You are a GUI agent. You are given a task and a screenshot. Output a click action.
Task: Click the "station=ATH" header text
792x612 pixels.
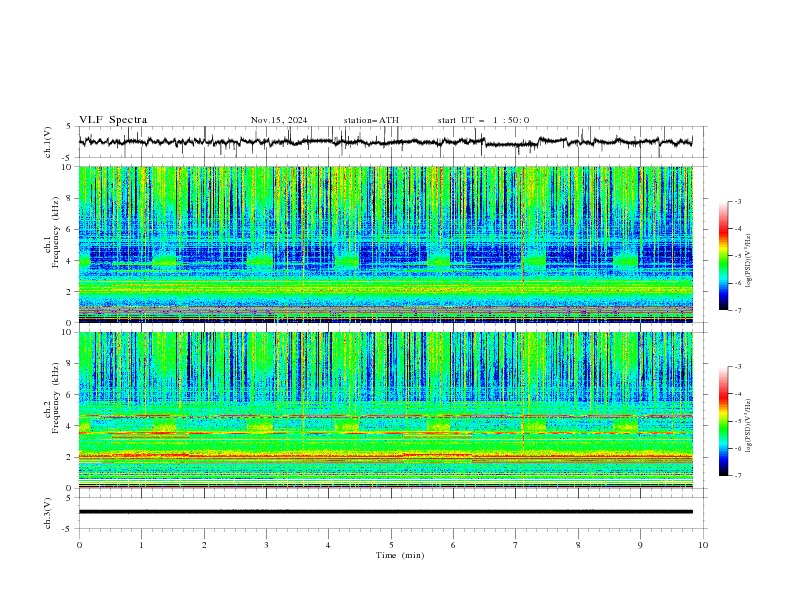pos(371,120)
